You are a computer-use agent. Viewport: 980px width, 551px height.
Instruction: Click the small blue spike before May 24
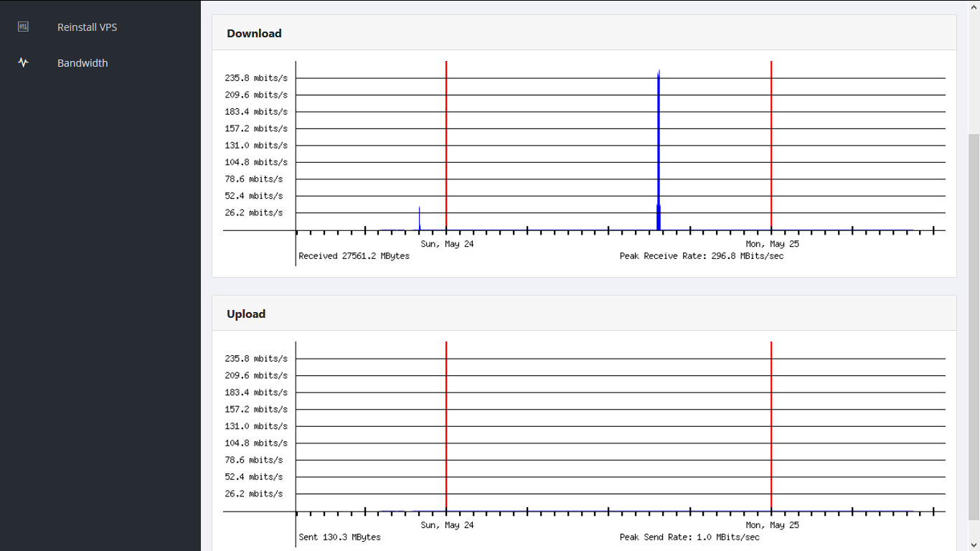click(420, 219)
